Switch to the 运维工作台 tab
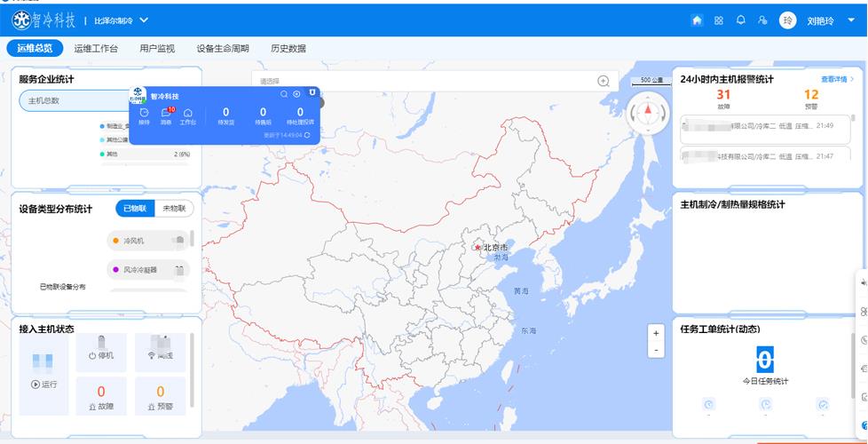This screenshot has width=868, height=444. point(96,49)
